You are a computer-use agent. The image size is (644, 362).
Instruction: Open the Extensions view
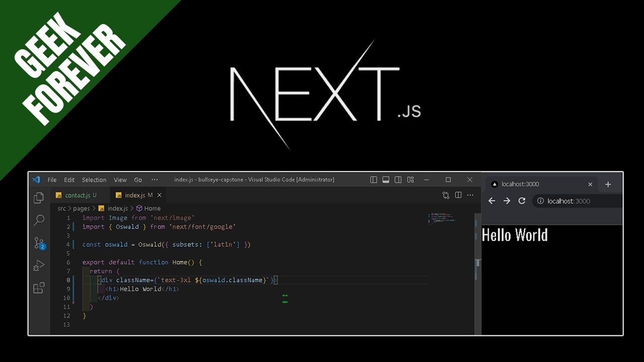click(39, 288)
